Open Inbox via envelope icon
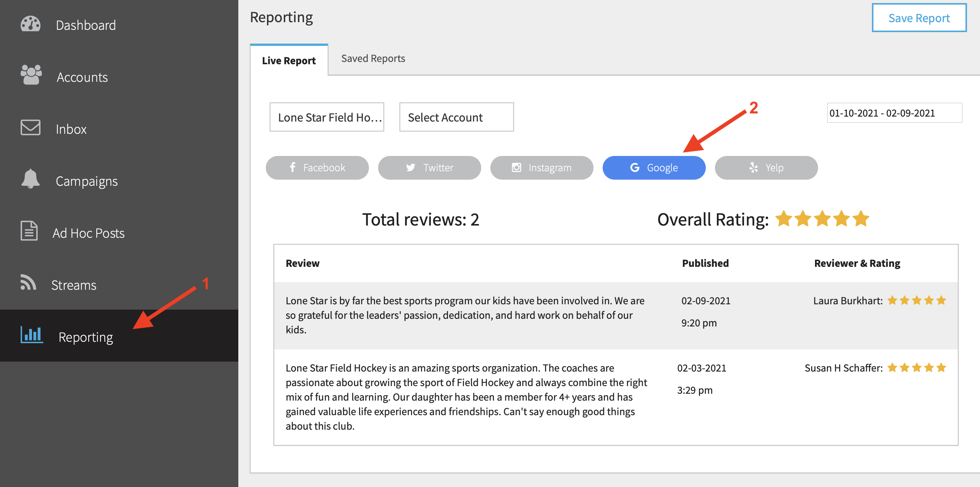The width and height of the screenshot is (980, 487). pos(30,128)
